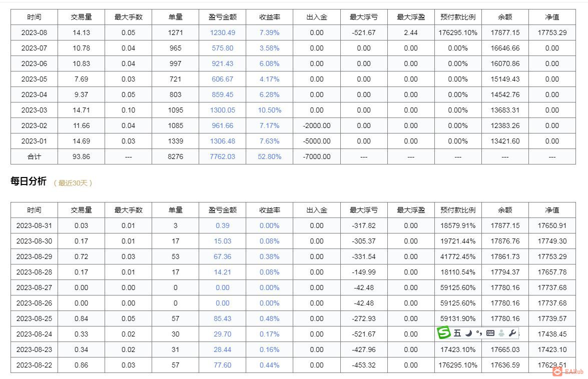Click the 7.39% return rate link
588x379 pixels.
pyautogui.click(x=269, y=32)
